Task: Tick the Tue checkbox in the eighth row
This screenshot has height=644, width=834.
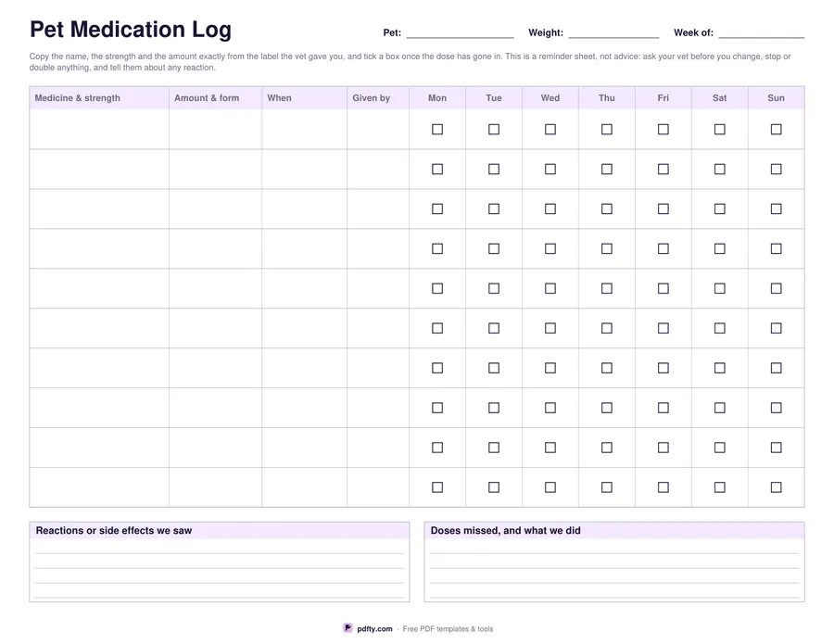Action: pyautogui.click(x=494, y=408)
